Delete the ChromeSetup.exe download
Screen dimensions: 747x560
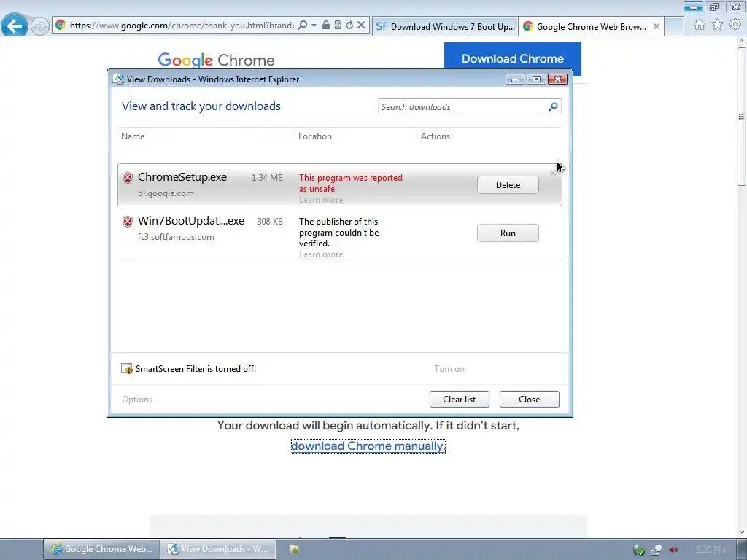point(508,184)
